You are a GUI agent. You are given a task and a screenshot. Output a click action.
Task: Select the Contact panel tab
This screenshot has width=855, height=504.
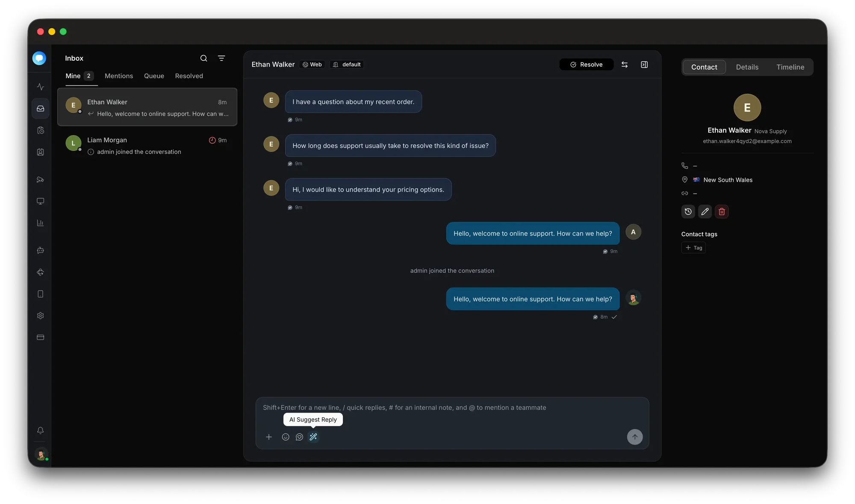(x=704, y=67)
